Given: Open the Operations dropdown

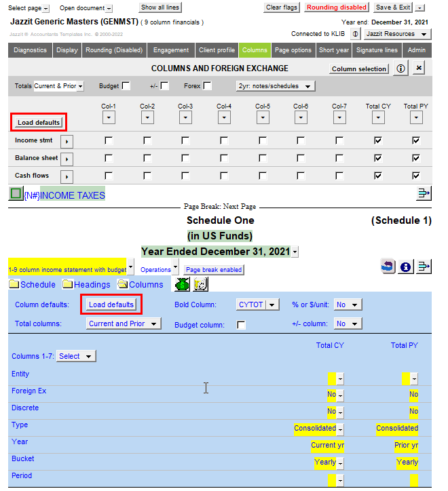Looking at the screenshot, I should coord(175,267).
